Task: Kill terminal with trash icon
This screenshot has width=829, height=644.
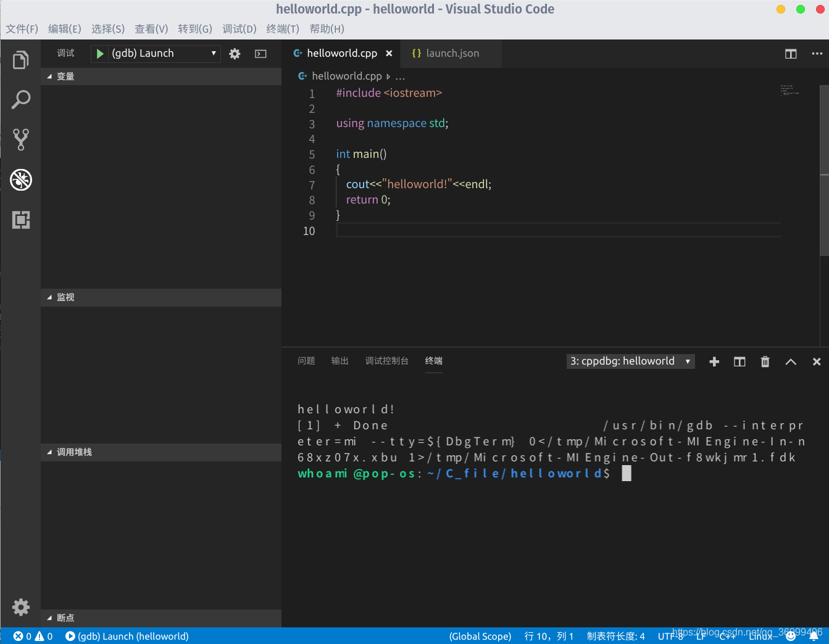Action: 765,361
